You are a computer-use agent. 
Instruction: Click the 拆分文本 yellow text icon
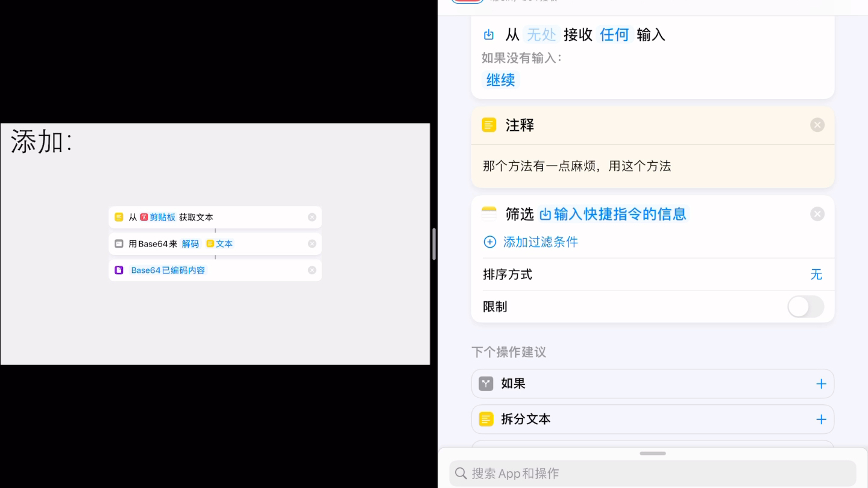pos(486,419)
